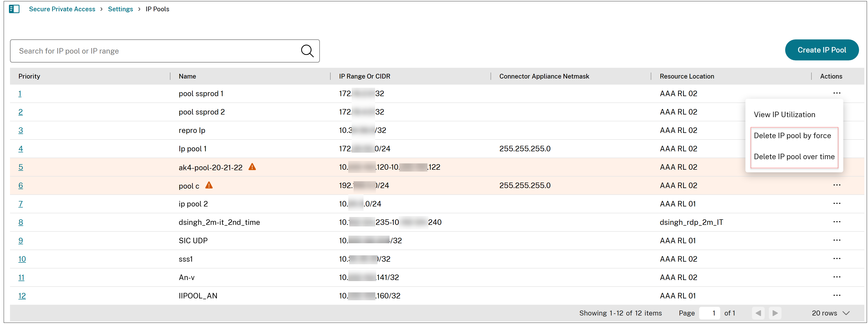
Task: Sort by the Priority column header
Action: tap(29, 76)
